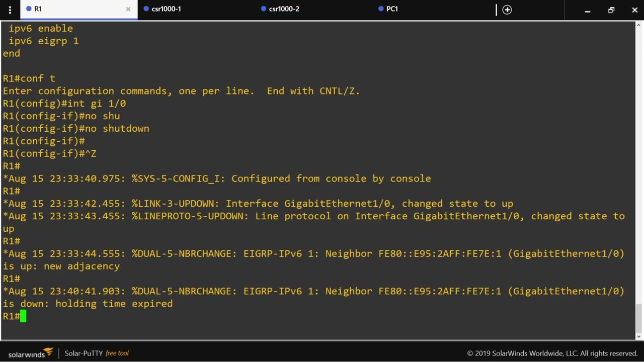Click the 'R1(config-if)#^Z' line
Viewport: 644px width, 362px height.
[x=49, y=154]
